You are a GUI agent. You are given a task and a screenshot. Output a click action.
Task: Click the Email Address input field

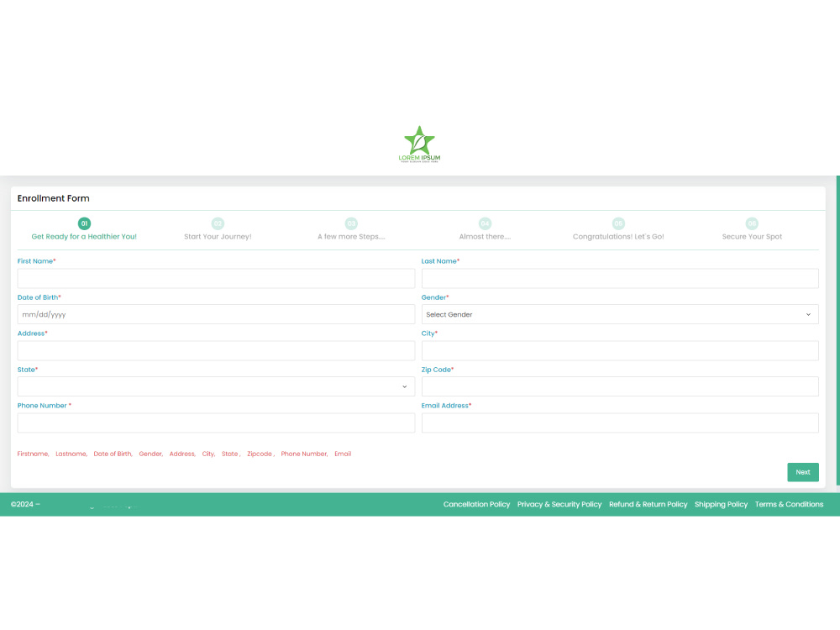click(620, 423)
